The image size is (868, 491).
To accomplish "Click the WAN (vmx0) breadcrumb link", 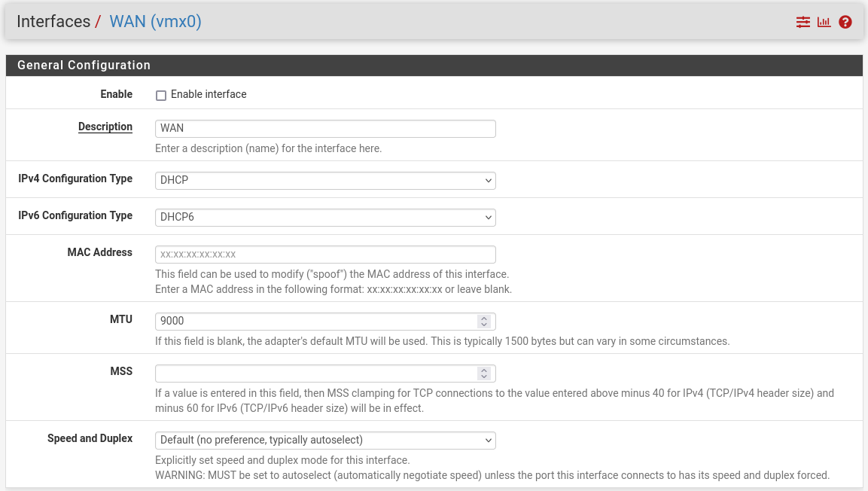I will (x=155, y=22).
